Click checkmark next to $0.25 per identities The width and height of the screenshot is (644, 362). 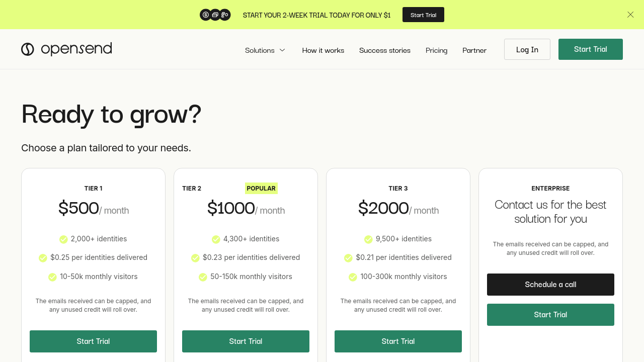(43, 258)
